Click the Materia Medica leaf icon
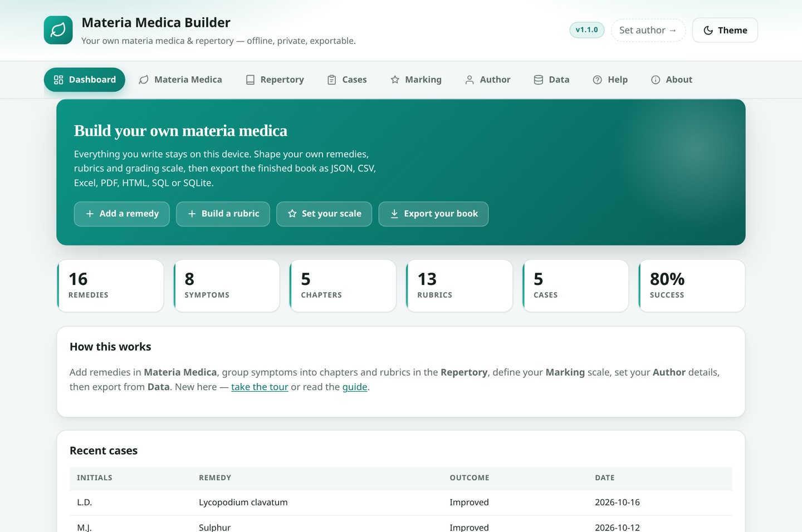Image resolution: width=802 pixels, height=532 pixels. coord(144,80)
